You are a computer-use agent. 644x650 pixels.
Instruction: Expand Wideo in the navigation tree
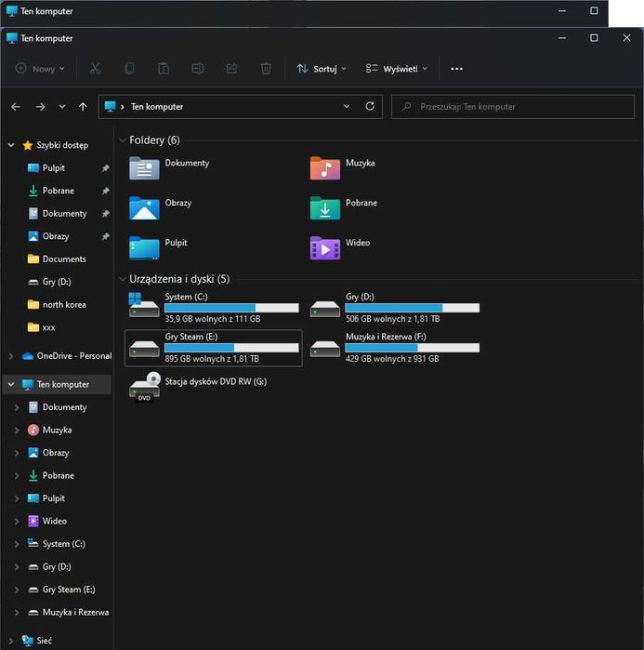[x=17, y=521]
